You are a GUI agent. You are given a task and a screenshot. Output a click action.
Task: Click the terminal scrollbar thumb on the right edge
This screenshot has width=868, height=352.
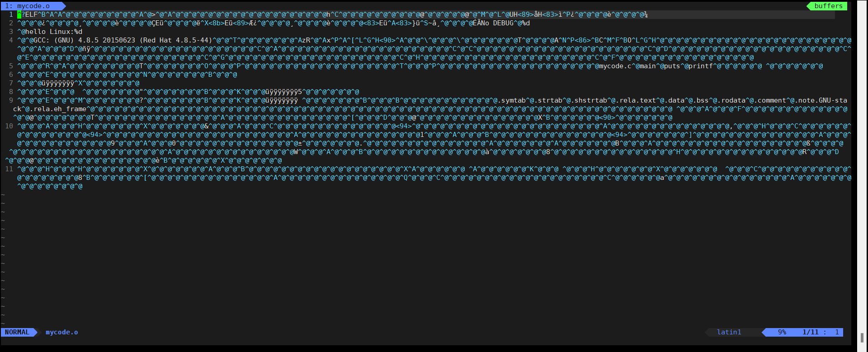[862, 338]
